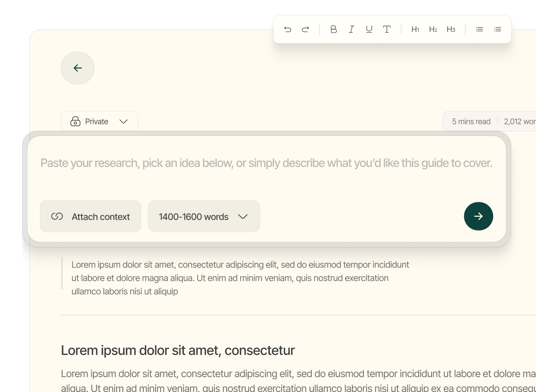Apply Heading 3 formatting

pyautogui.click(x=451, y=29)
